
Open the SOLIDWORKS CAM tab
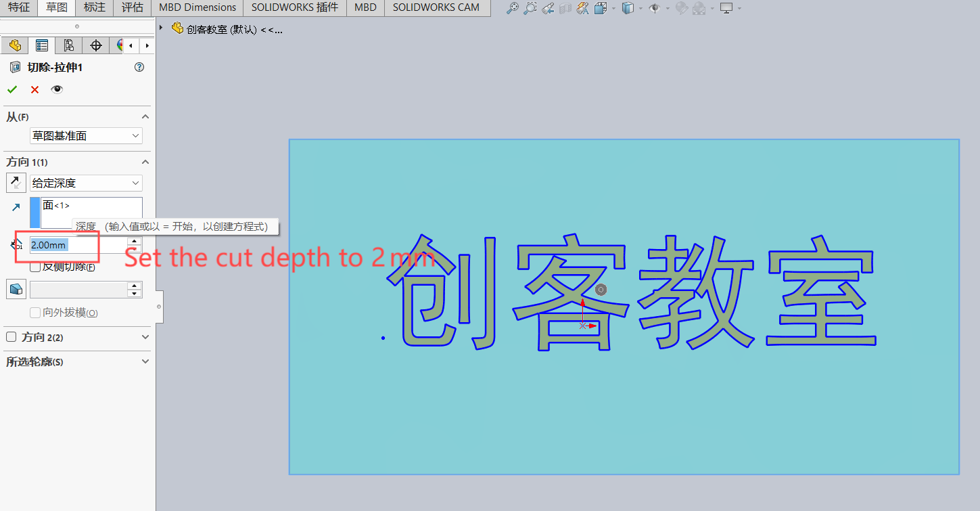click(x=436, y=7)
